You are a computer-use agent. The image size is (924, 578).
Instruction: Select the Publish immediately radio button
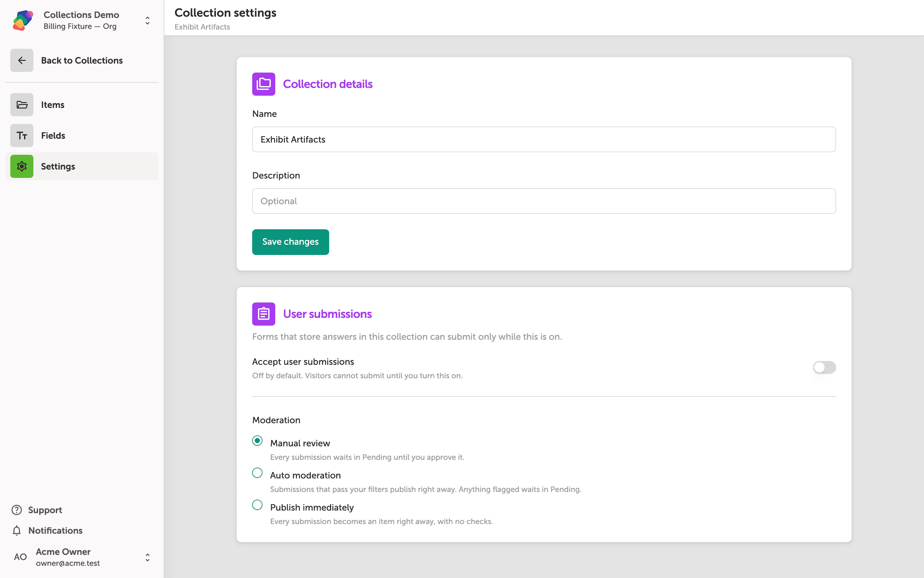257,505
